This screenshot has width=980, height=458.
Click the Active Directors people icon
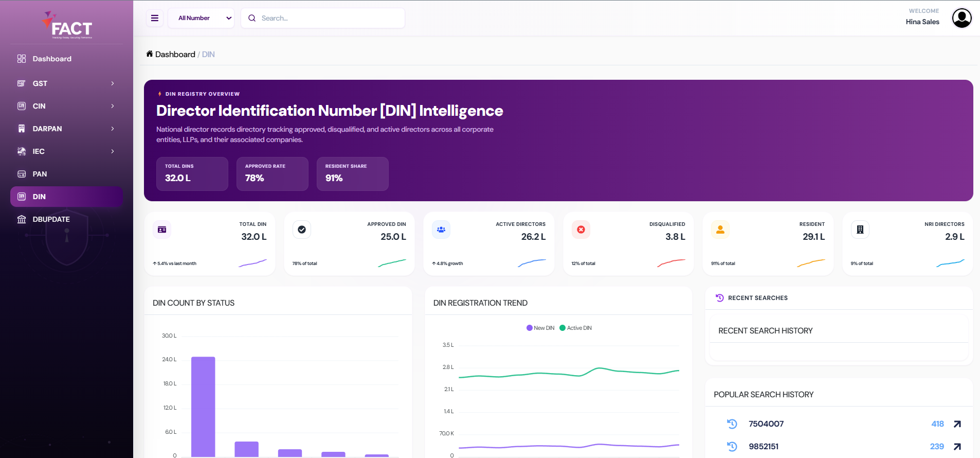coord(441,230)
